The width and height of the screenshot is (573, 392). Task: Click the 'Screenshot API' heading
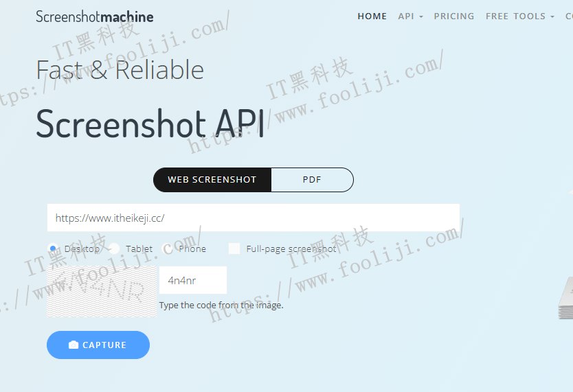150,124
